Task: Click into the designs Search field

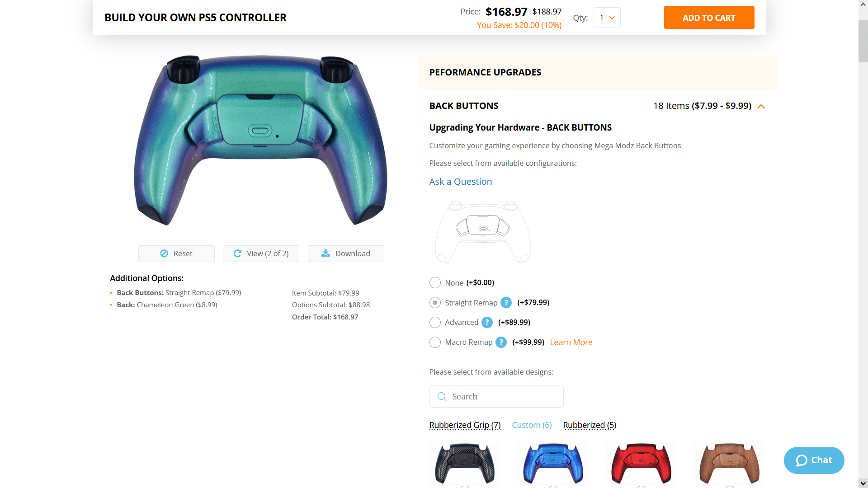Action: [496, 397]
